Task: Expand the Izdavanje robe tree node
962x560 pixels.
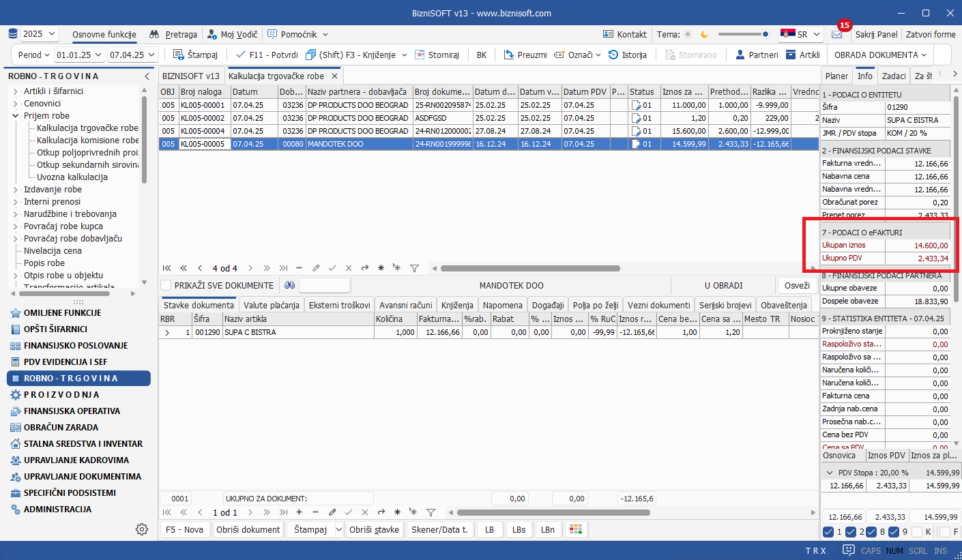Action: pyautogui.click(x=15, y=190)
